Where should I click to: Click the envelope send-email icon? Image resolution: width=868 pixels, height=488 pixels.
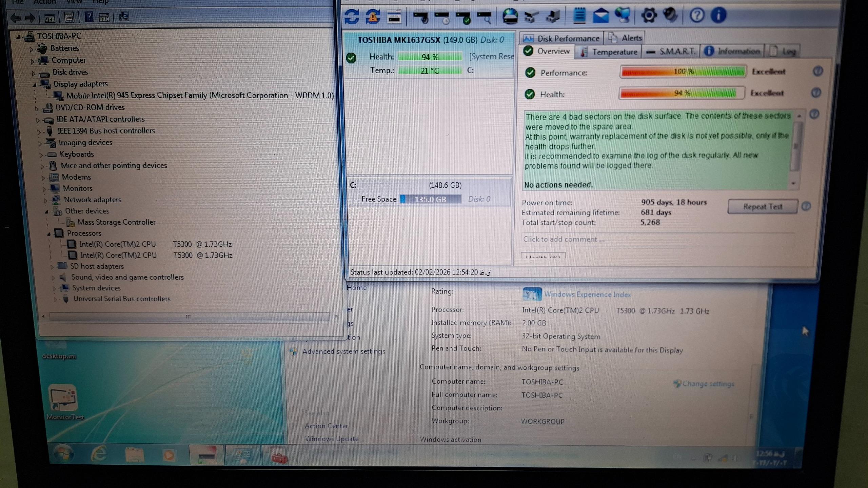[600, 16]
